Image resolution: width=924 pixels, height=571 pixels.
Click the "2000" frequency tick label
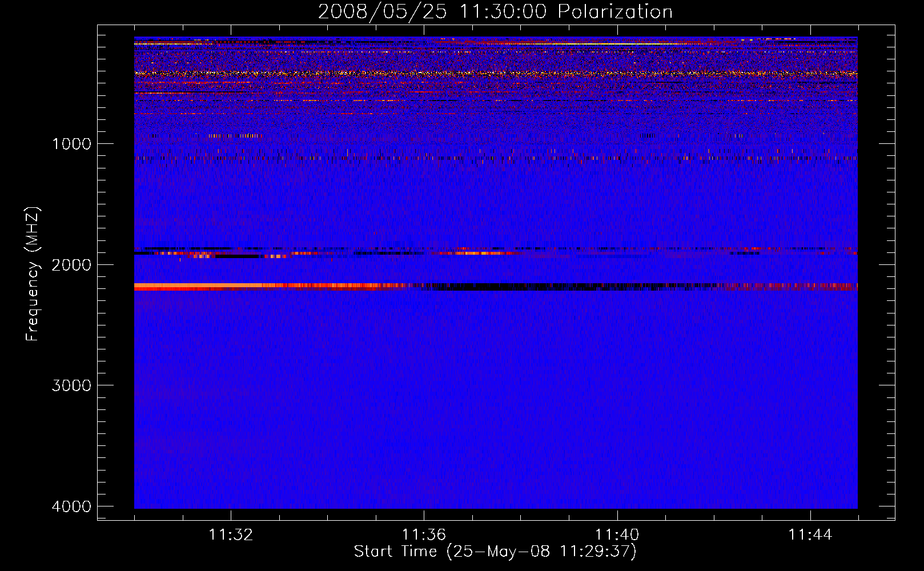71,264
